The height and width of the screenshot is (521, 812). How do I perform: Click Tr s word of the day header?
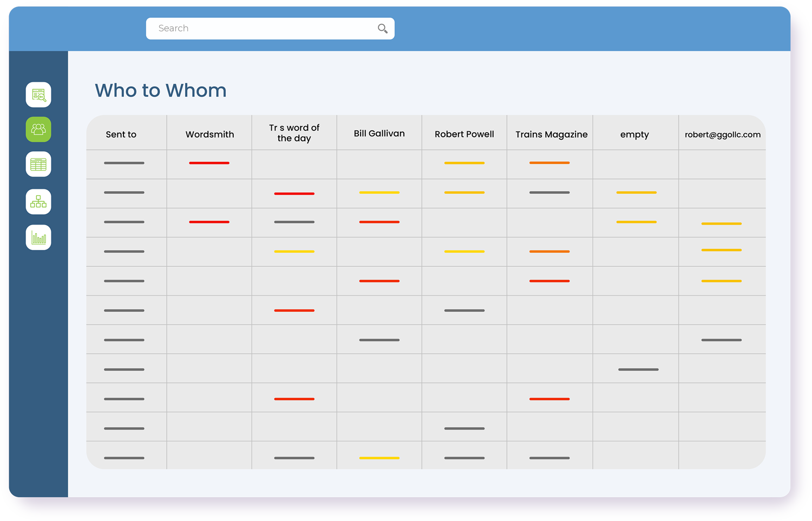(x=294, y=133)
